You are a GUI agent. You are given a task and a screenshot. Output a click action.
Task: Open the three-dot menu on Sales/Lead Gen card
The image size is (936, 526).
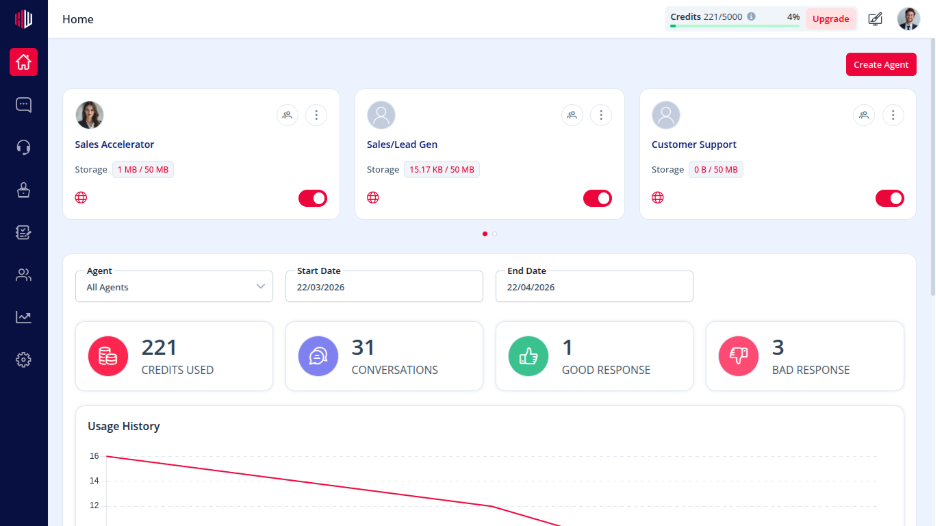click(x=601, y=115)
